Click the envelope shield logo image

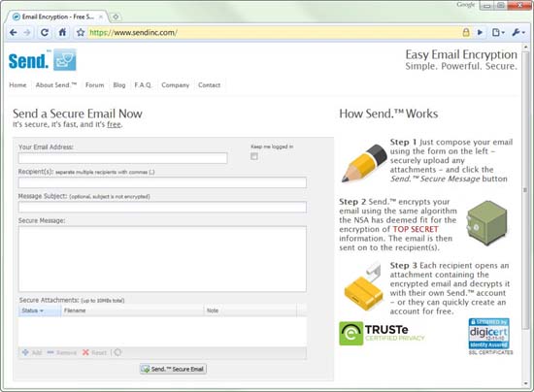[x=65, y=60]
